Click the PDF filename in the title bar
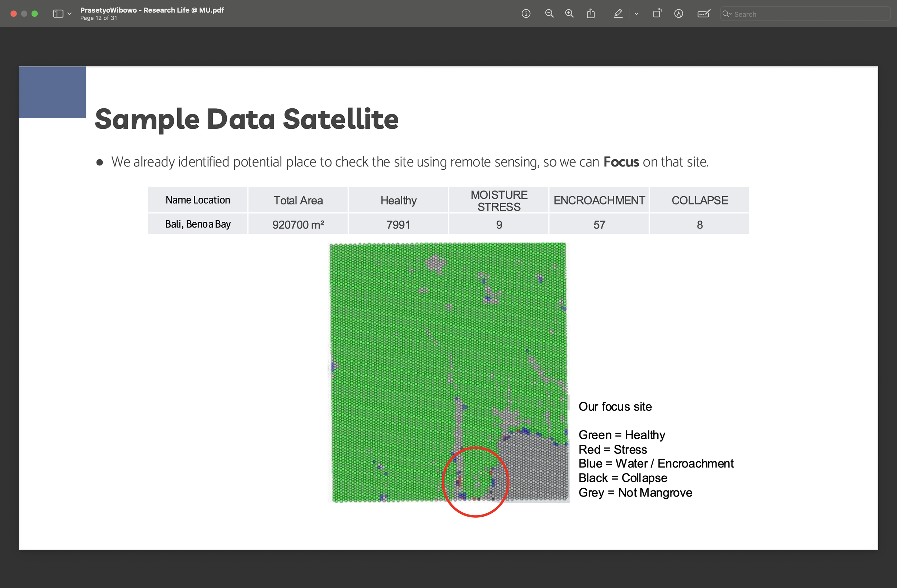 [152, 10]
